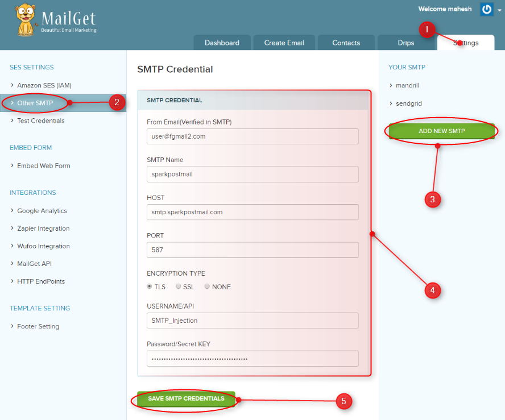The width and height of the screenshot is (505, 420).
Task: Open the Dashboard tab
Action: 222,43
